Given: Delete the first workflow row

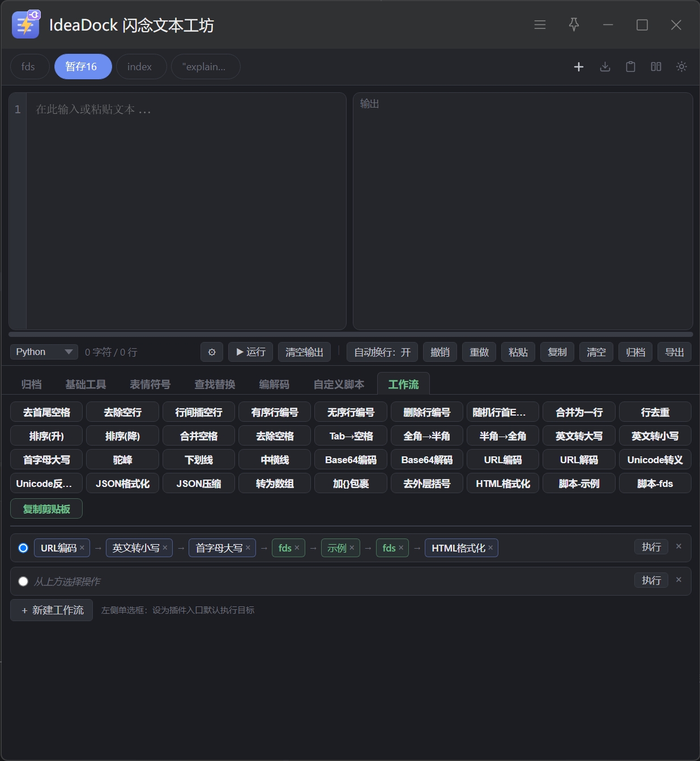Looking at the screenshot, I should coord(678,546).
